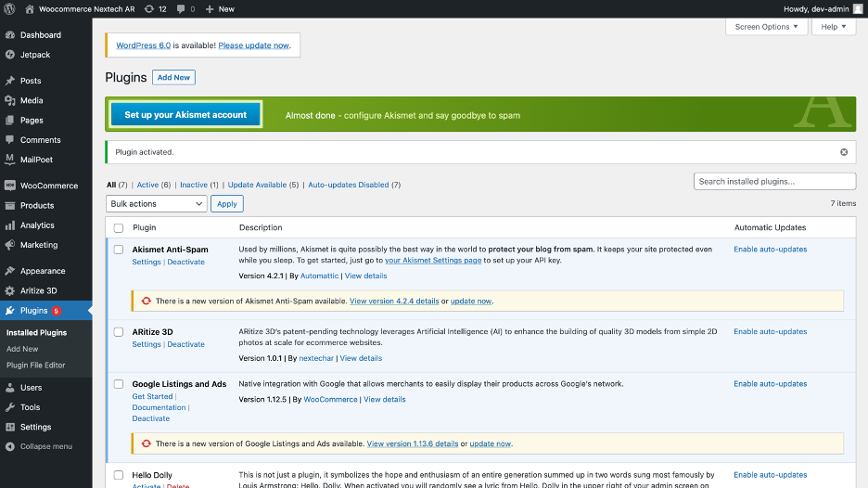This screenshot has width=868, height=488.
Task: Open Google Listings Documentation link
Action: pos(159,407)
